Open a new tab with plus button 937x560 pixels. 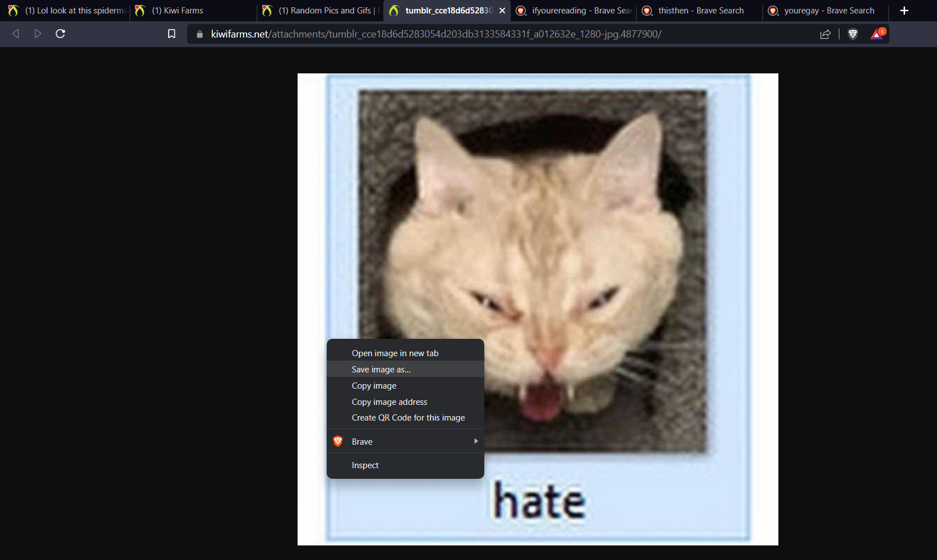tap(904, 11)
